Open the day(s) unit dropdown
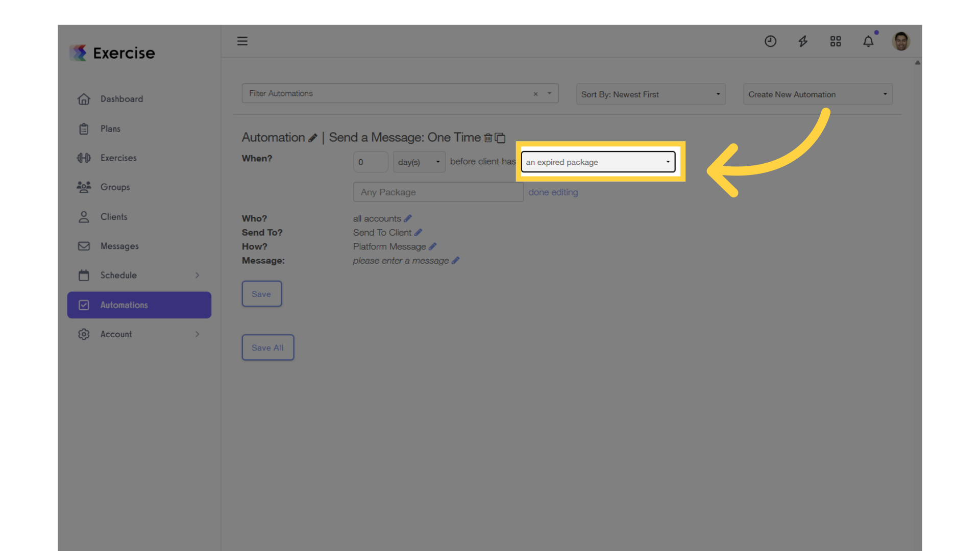The width and height of the screenshot is (980, 551). tap(419, 162)
